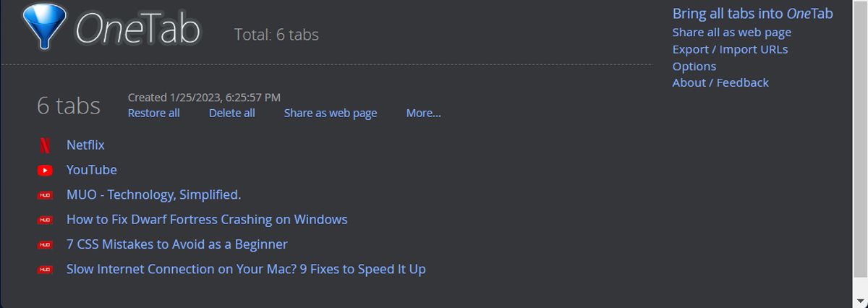Viewport: 868px width, 308px height.
Task: Click the favicon beside Dwarf Fortress article
Action: click(x=45, y=220)
